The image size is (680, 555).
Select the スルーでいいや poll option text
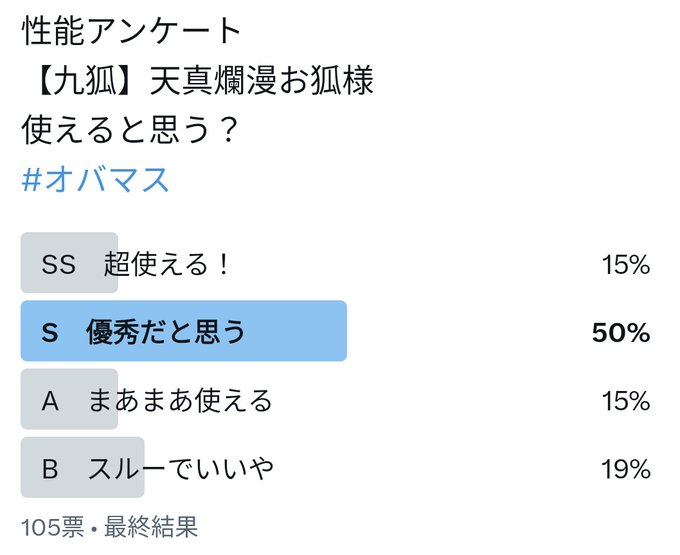180,468
